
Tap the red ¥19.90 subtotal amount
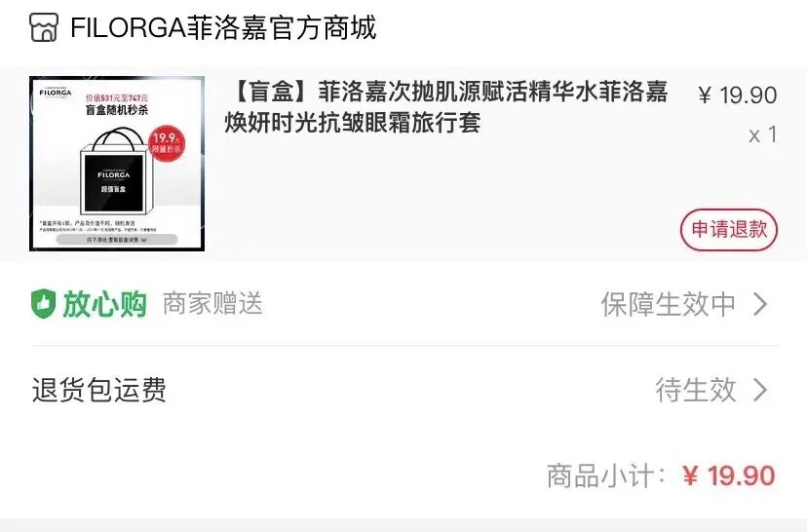click(729, 475)
